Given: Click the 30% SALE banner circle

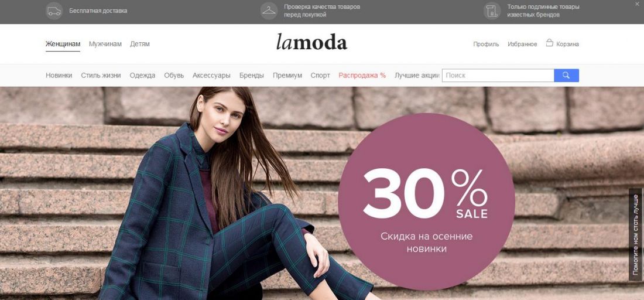Looking at the screenshot, I should pos(426,202).
